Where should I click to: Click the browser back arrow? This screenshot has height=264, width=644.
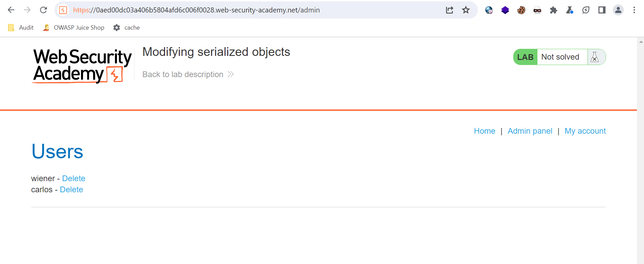(x=11, y=10)
